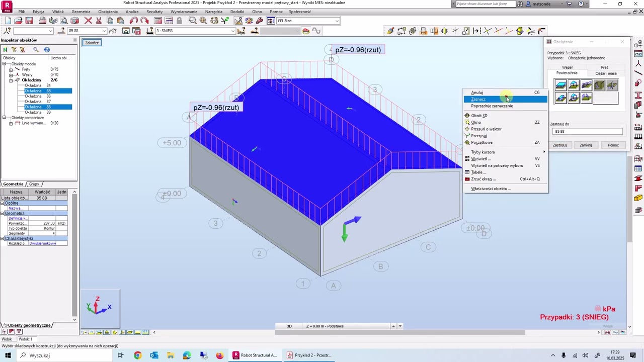
Task: Open the Geometria menu in the menu bar
Action: tap(81, 12)
